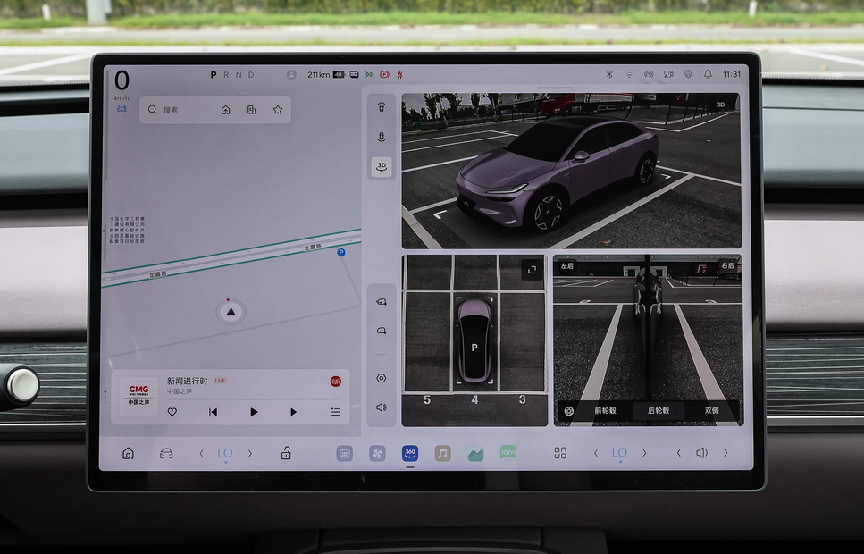This screenshot has height=554, width=864.
Task: Open favorites star in search bar
Action: pyautogui.click(x=277, y=110)
